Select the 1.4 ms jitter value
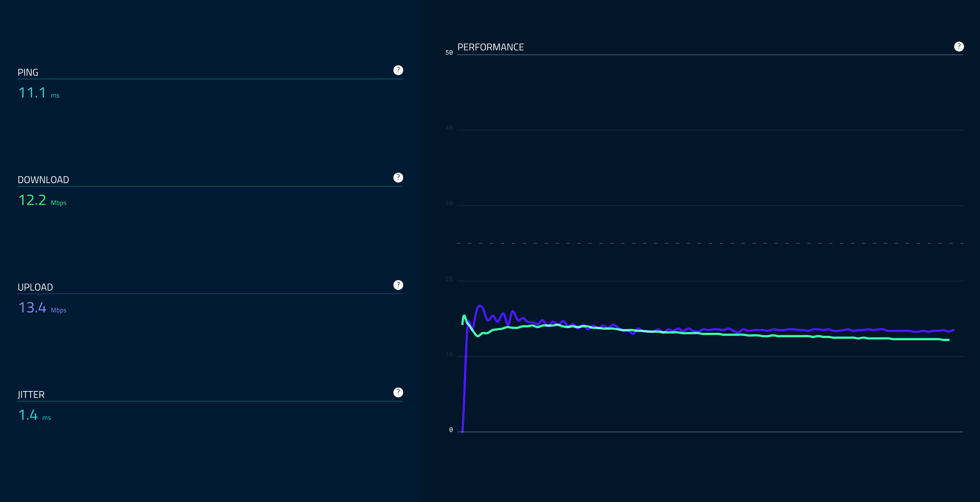Screen dimensions: 980x502 click(x=28, y=415)
